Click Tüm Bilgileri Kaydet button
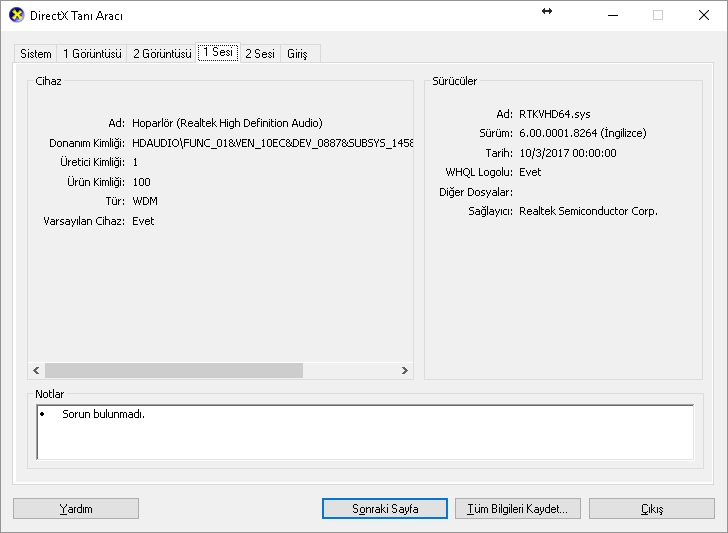This screenshot has width=728, height=533. pos(518,509)
